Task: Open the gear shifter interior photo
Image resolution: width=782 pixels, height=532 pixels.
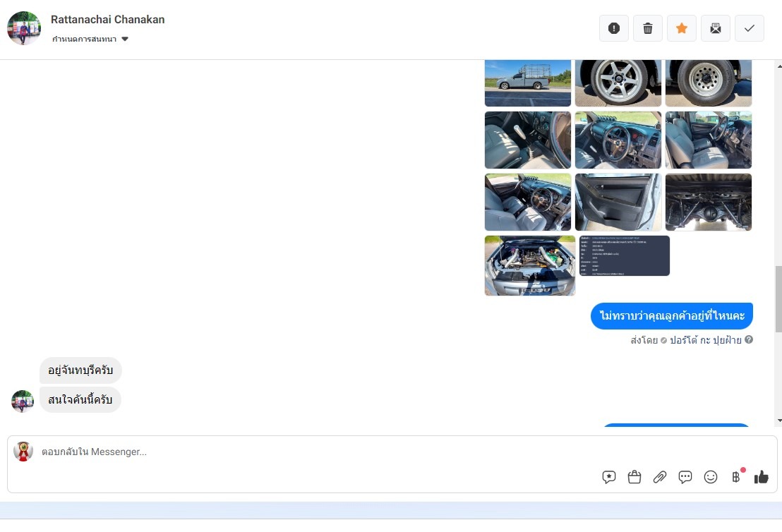Action: point(528,140)
